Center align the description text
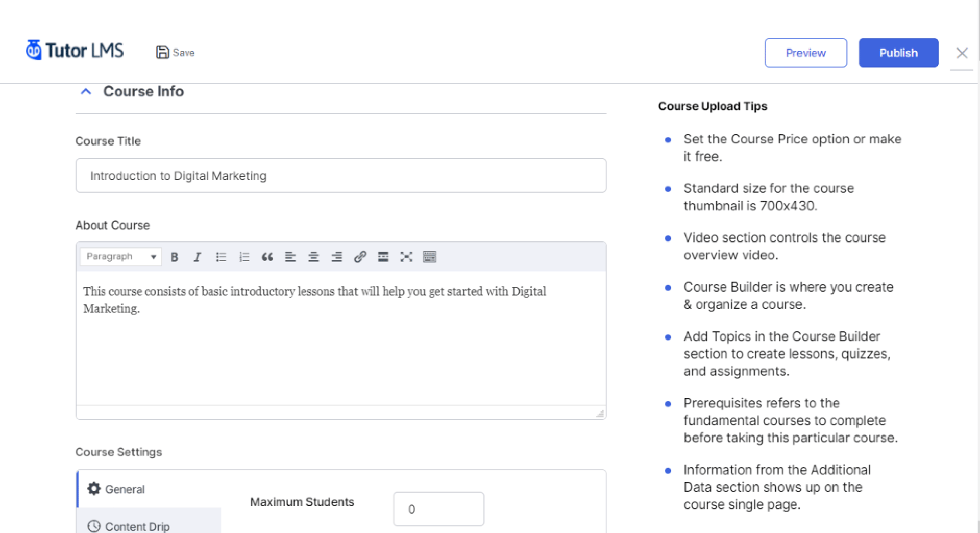980x533 pixels. pos(313,257)
